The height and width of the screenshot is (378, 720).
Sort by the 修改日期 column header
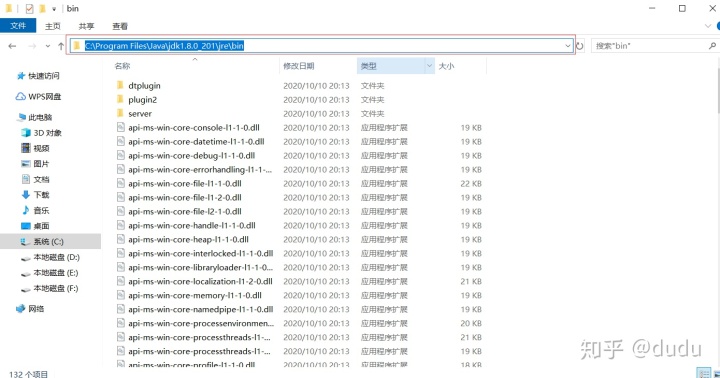pos(299,66)
